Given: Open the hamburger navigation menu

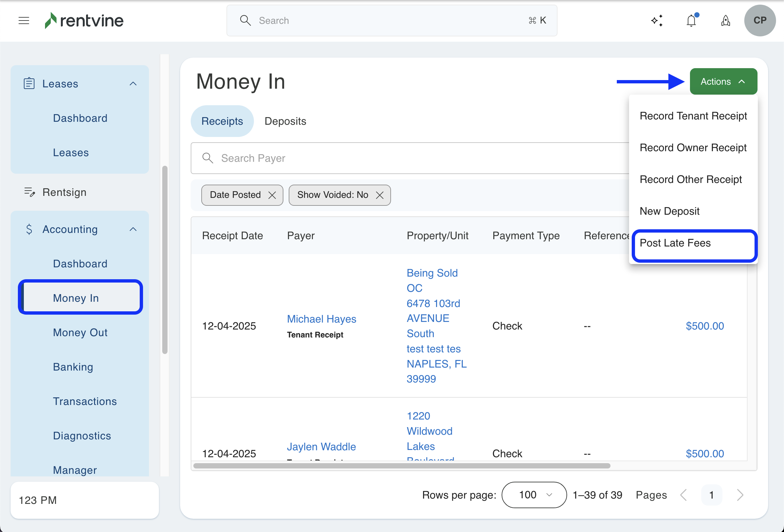Looking at the screenshot, I should [24, 21].
